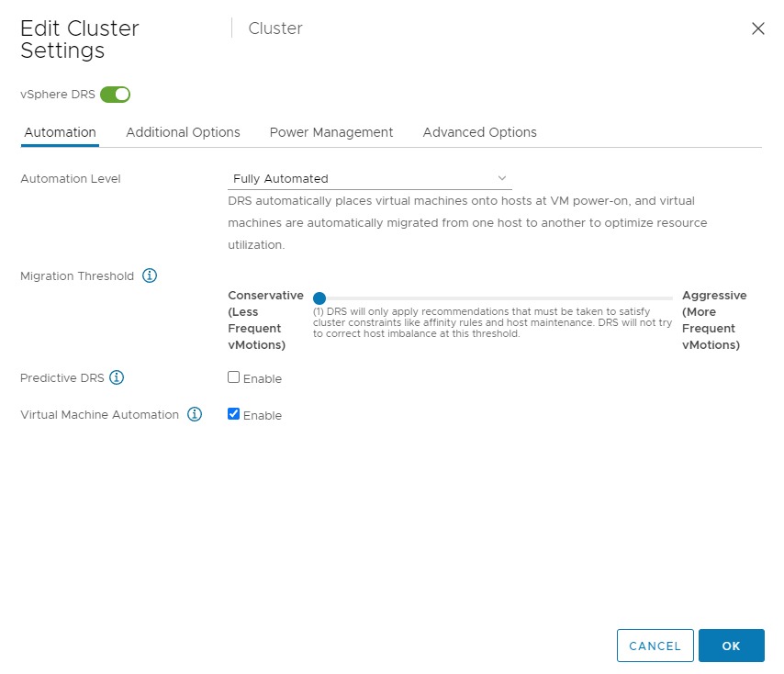Enable the Predictive DRS checkbox
This screenshot has width=784, height=674.
pyautogui.click(x=234, y=377)
